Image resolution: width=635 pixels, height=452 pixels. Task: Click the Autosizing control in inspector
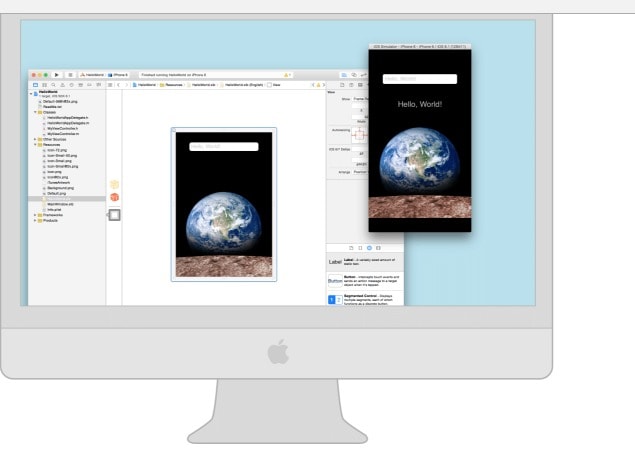(359, 135)
